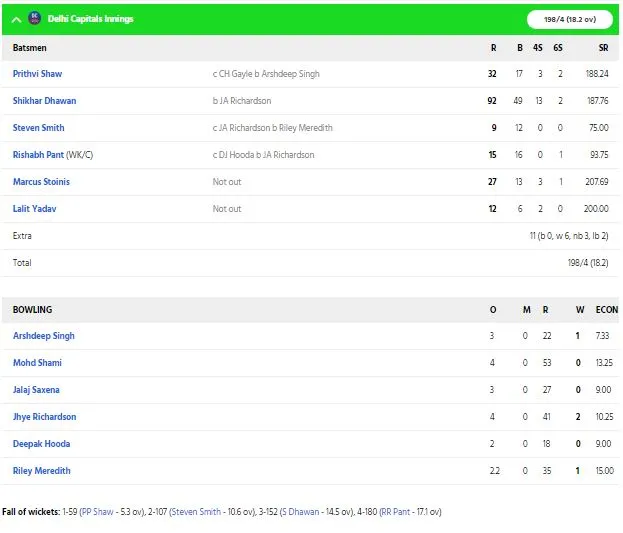The image size is (623, 533).
Task: Click S Dhawan in fall of wickets
Action: (300, 512)
